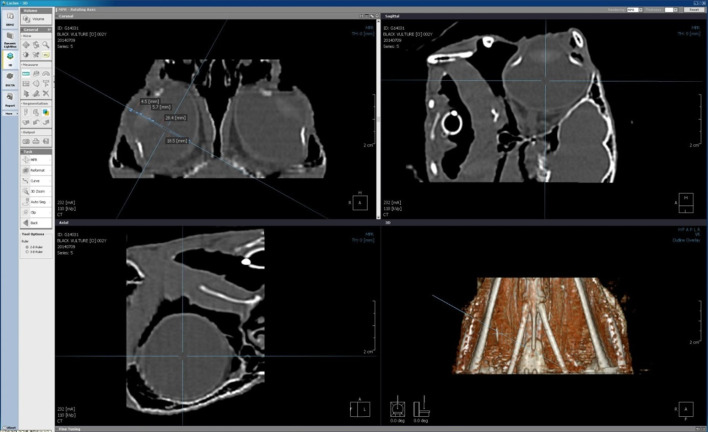The height and width of the screenshot is (432, 708).
Task: Select the Pan tool in the Move group
Action: click(26, 45)
